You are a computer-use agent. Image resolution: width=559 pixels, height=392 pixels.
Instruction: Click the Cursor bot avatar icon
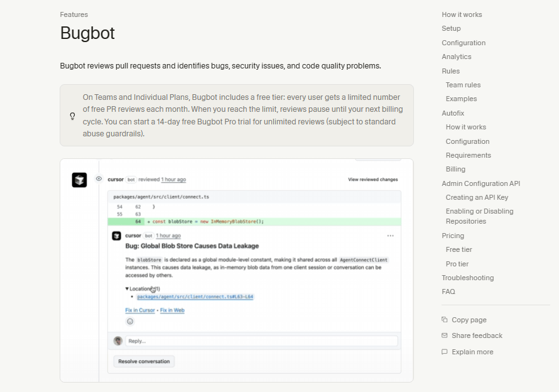point(79,180)
